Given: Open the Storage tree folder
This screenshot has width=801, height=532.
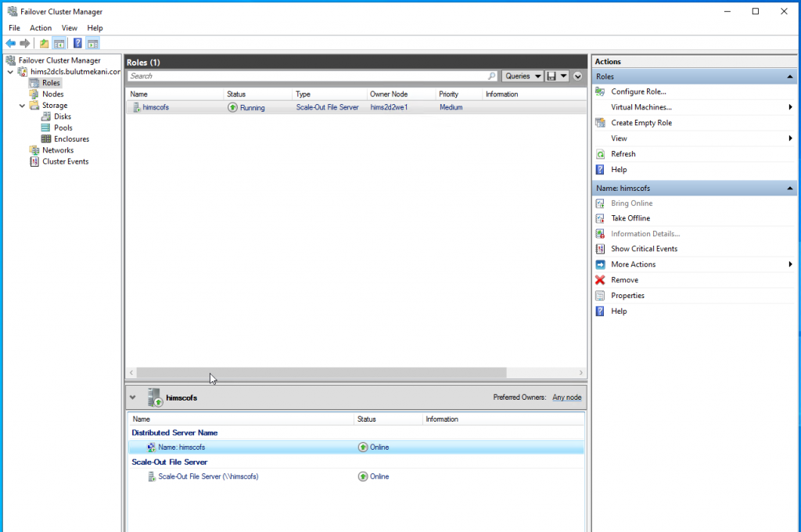Looking at the screenshot, I should (55, 106).
